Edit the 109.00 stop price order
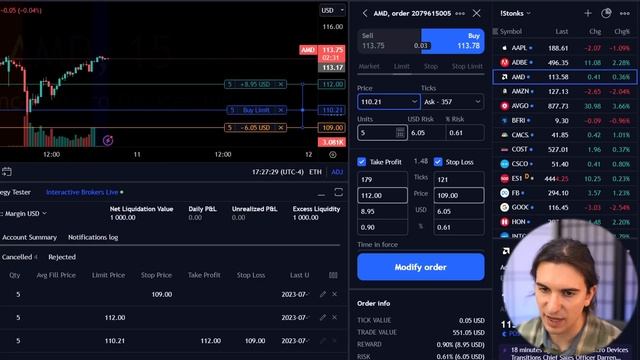Image resolution: width=640 pixels, height=360 pixels. coord(323,294)
